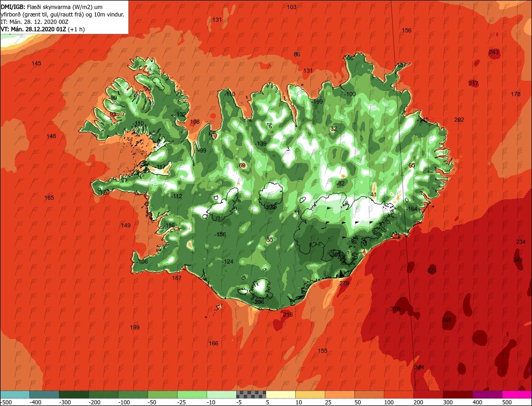
Task: Click the flux value 234 at the right edge
Action: point(521,242)
